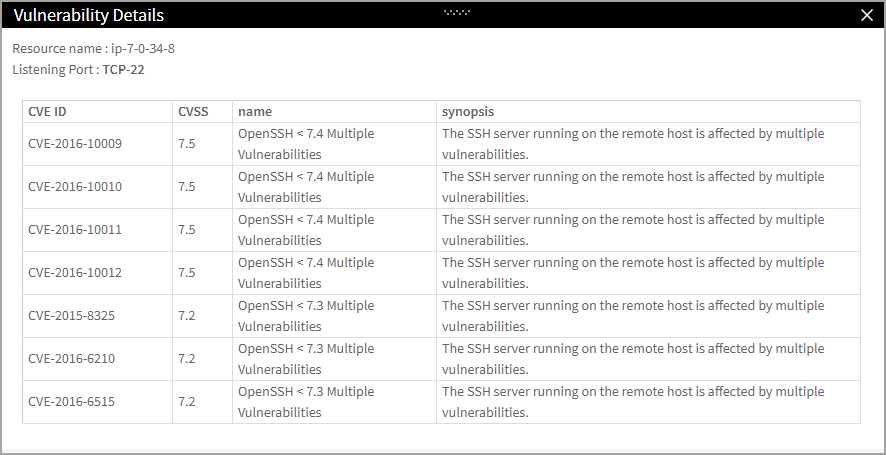Select the CVE-2016-10012 entry
This screenshot has width=886, height=455.
tap(75, 272)
